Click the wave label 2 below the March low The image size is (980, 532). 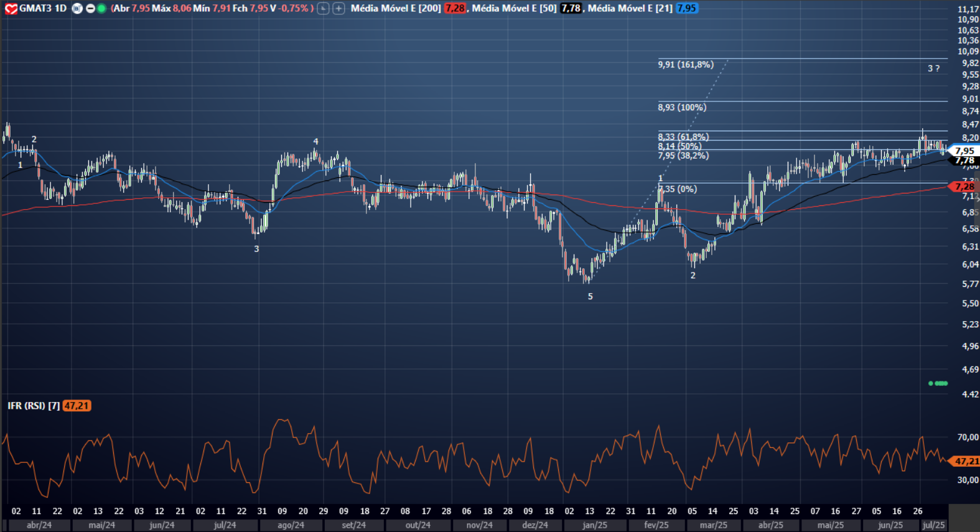point(693,276)
